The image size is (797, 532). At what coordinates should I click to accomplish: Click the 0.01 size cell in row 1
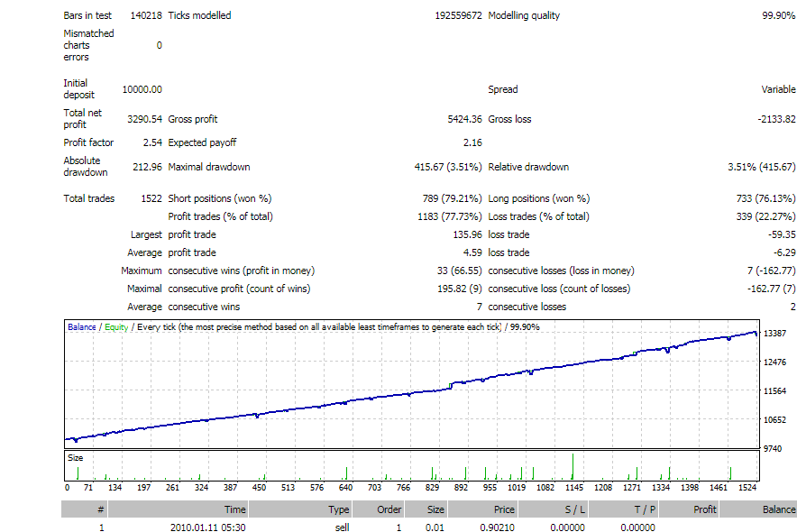click(435, 527)
